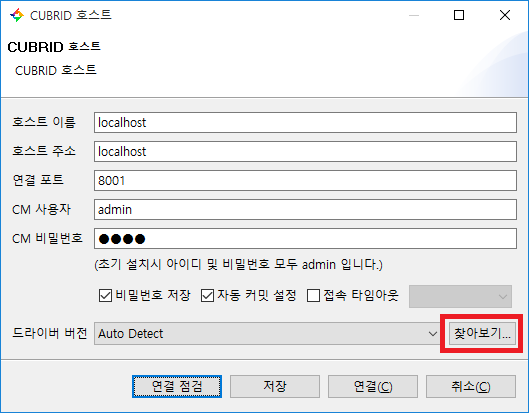Click the 드라이버 버전 label
The height and width of the screenshot is (413, 529).
(x=50, y=333)
